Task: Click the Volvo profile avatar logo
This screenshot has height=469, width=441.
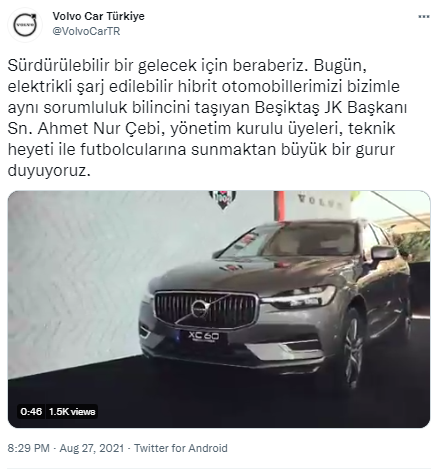Action: click(x=25, y=25)
